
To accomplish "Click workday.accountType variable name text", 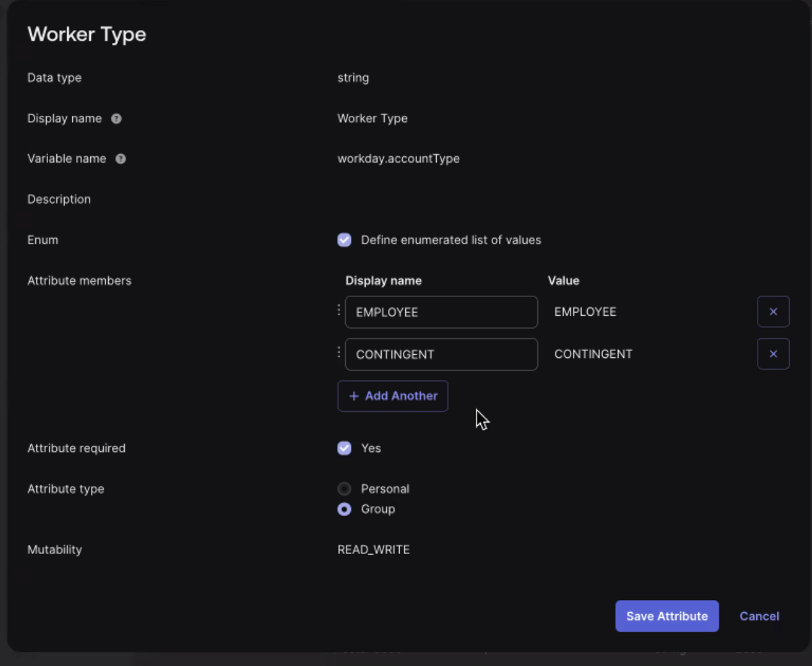I will [x=398, y=159].
